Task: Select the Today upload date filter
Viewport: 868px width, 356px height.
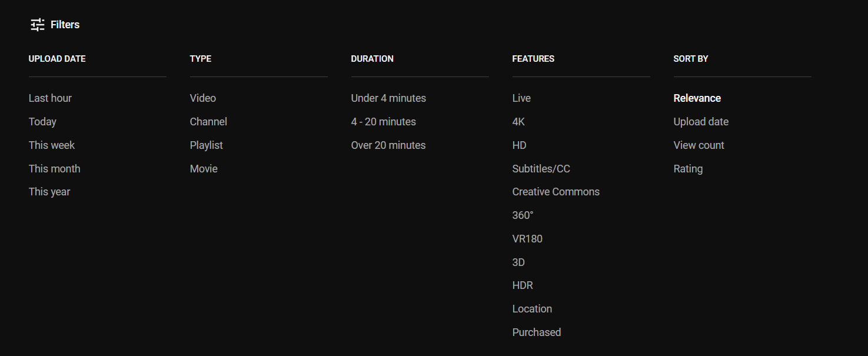Action: pos(42,122)
